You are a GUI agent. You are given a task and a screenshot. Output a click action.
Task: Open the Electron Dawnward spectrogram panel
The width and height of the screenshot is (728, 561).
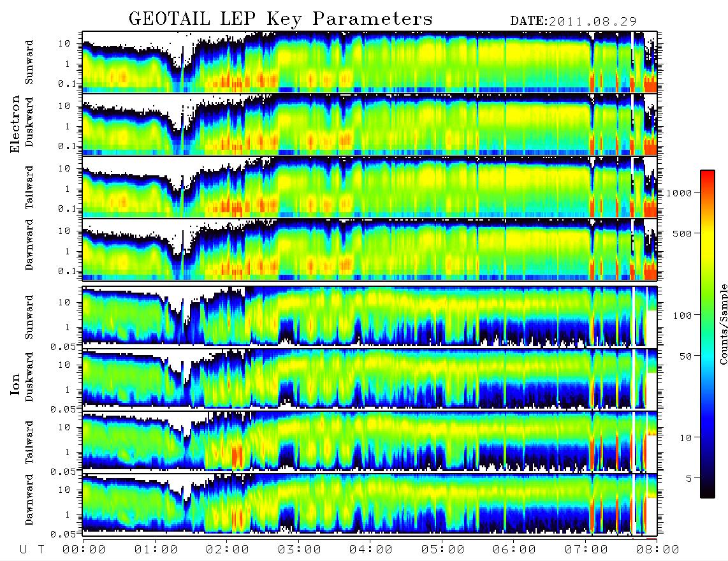tap(370, 249)
